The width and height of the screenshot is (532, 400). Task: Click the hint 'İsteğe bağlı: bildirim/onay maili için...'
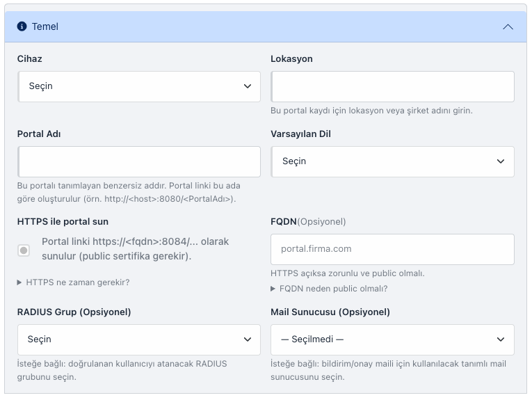(x=388, y=370)
